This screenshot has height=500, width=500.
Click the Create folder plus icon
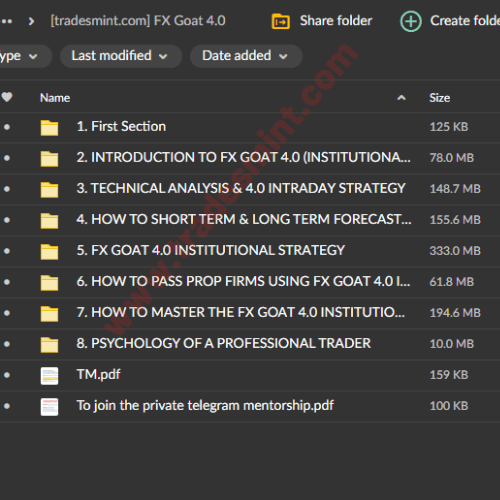pyautogui.click(x=411, y=22)
